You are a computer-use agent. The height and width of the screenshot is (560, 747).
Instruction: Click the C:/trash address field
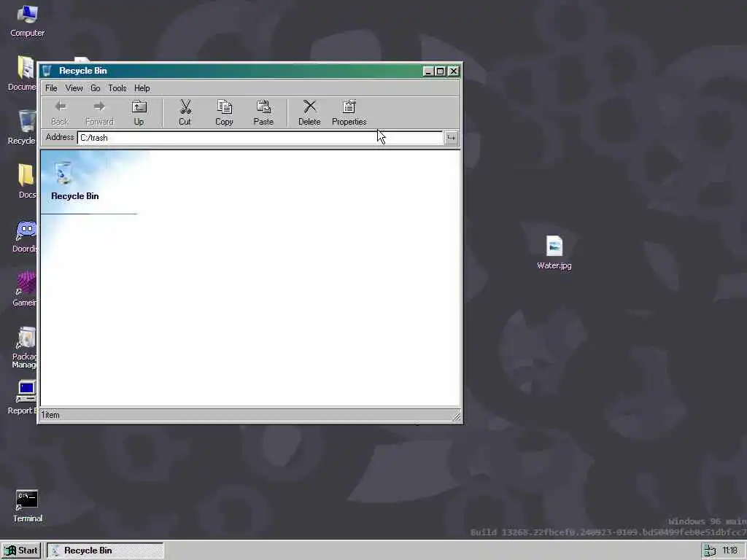point(260,138)
